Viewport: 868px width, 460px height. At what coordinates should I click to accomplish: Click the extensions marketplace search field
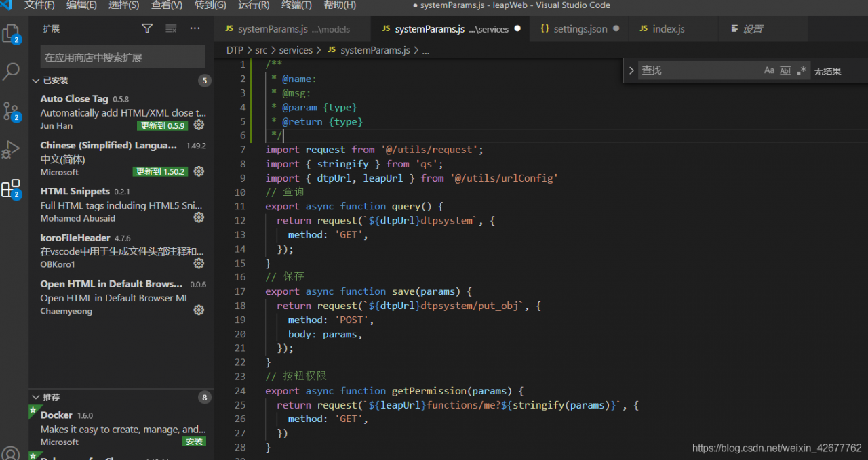coord(123,58)
